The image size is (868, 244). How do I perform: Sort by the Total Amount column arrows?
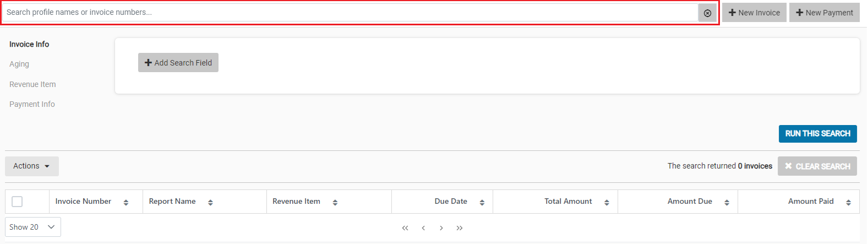(x=607, y=203)
